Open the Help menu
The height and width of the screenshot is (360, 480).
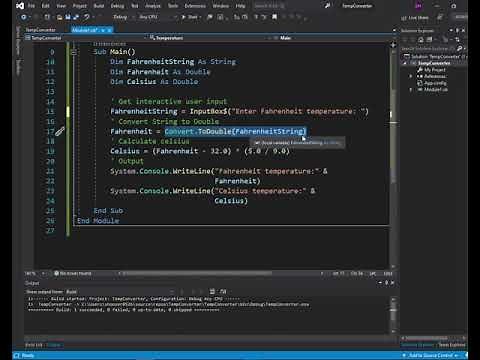[240, 6]
